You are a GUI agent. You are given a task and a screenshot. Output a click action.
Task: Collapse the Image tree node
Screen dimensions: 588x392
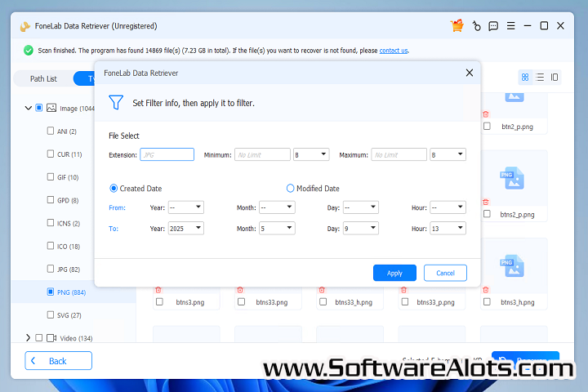(28, 108)
